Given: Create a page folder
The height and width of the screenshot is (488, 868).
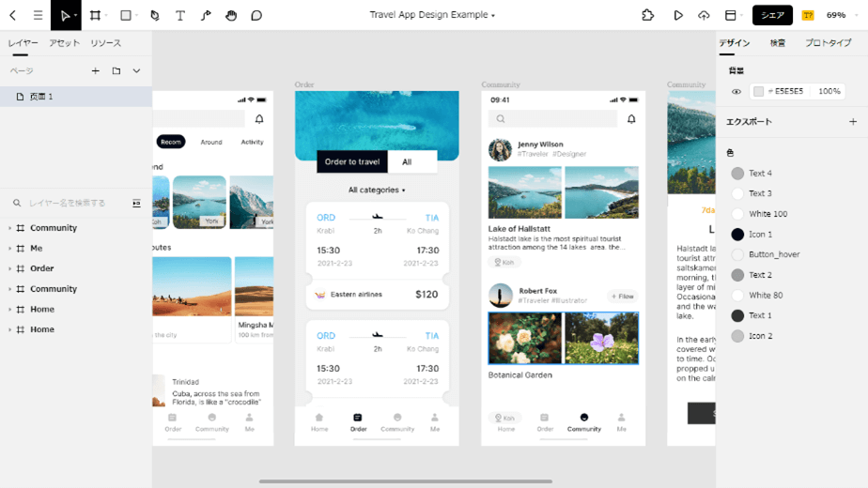Looking at the screenshot, I should coord(116,70).
